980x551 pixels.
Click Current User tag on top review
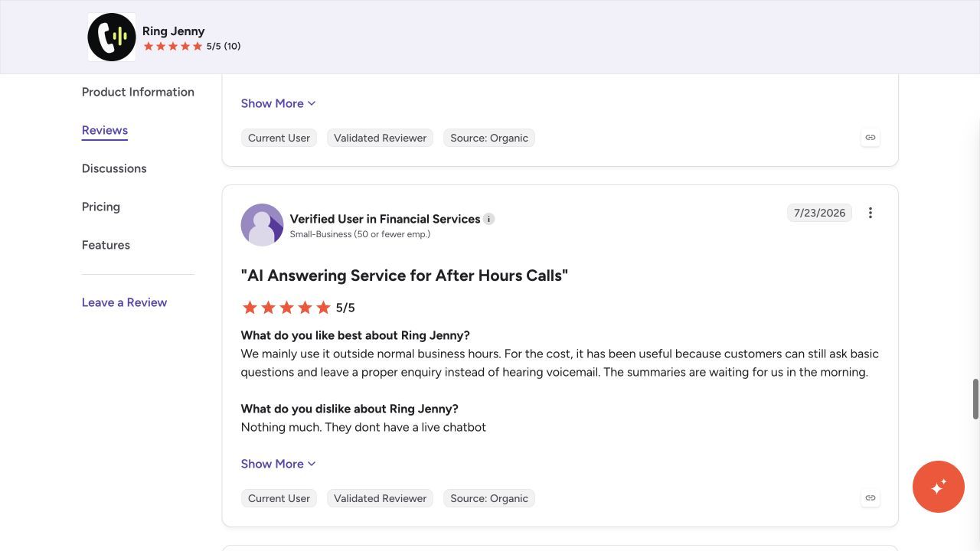tap(279, 138)
